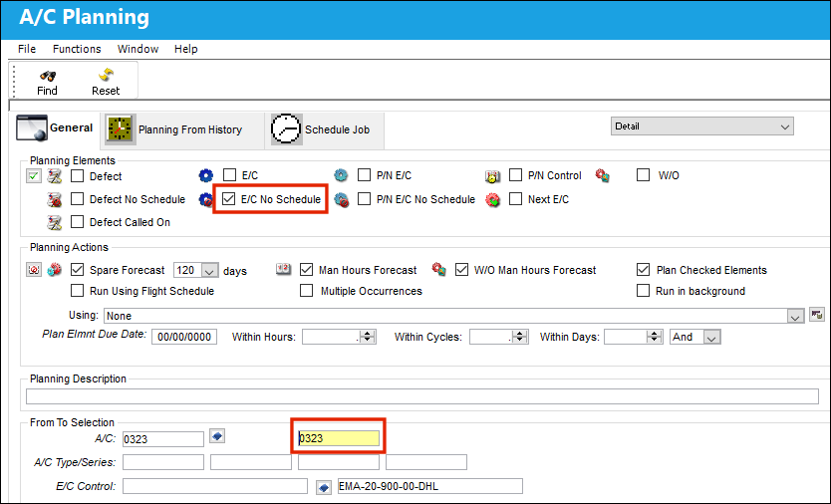Click the highlighted A/C to field

(x=339, y=438)
